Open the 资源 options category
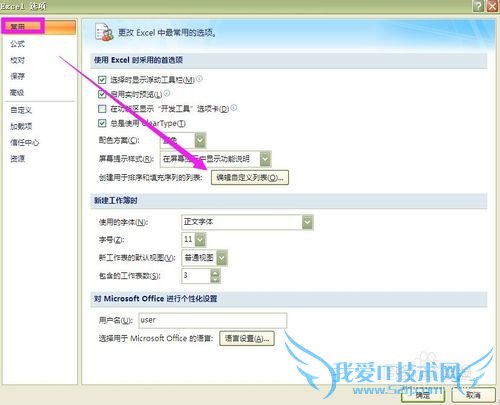The image size is (500, 405). [17, 158]
